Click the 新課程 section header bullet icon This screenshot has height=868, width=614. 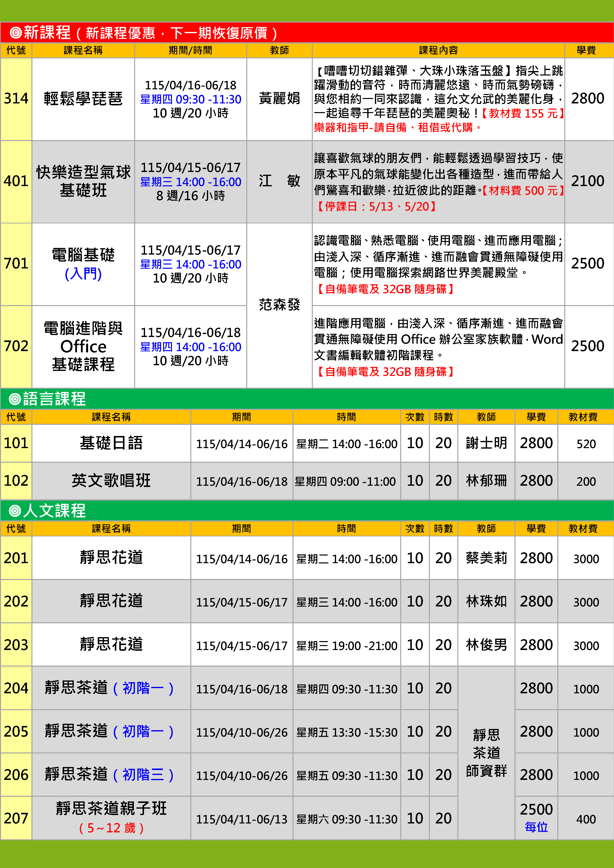point(16,32)
